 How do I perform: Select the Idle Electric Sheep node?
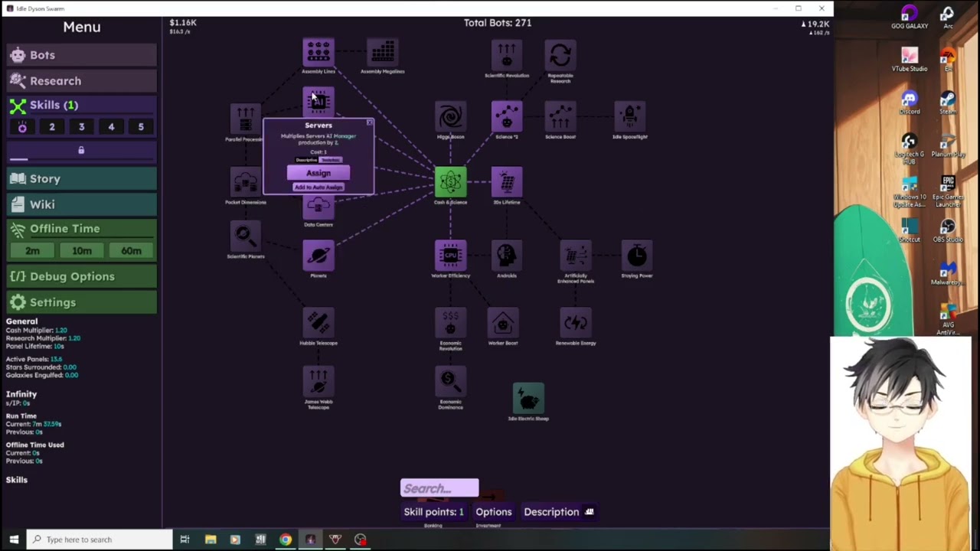[x=528, y=398]
